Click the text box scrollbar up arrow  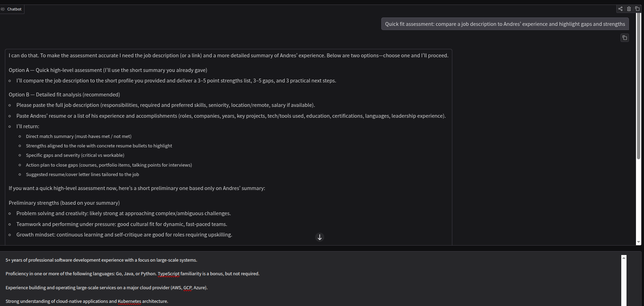point(624,258)
